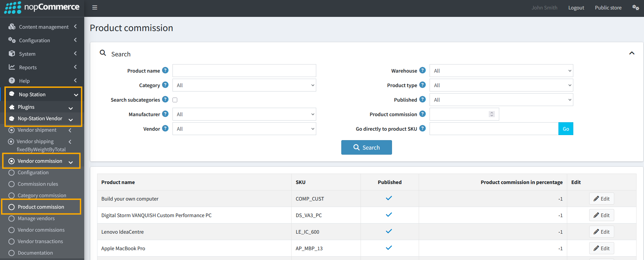The width and height of the screenshot is (644, 260).
Task: Click the Content management cubes icon
Action: coord(12,27)
